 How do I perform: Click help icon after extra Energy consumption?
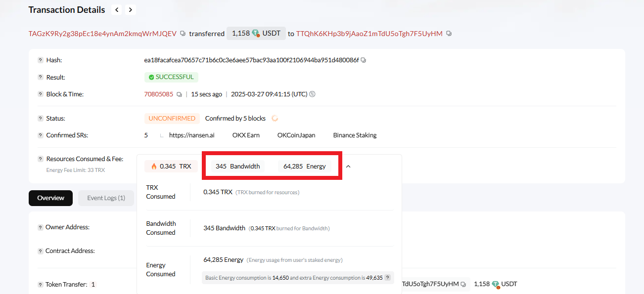[x=387, y=278]
